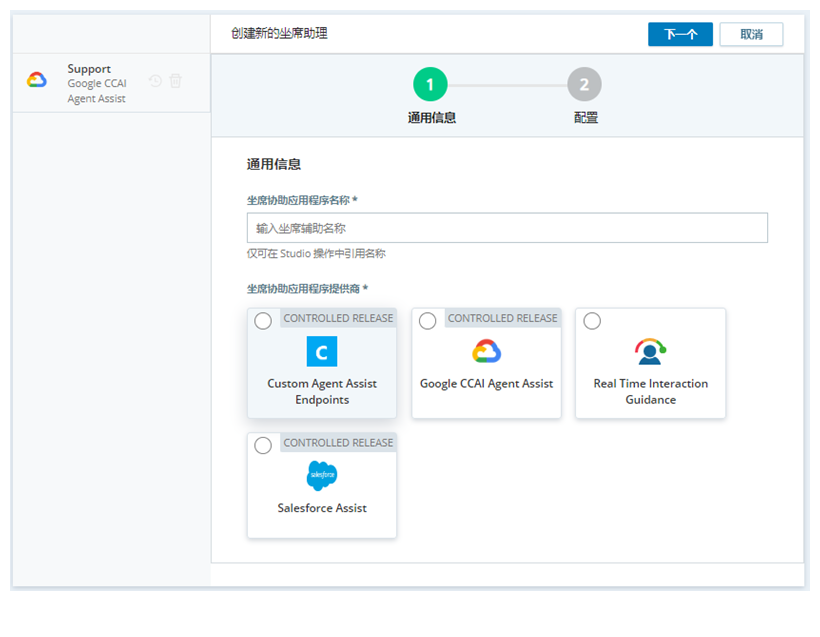Image resolution: width=820 pixels, height=637 pixels.
Task: Go to step 1 通用信息
Action: (x=430, y=84)
